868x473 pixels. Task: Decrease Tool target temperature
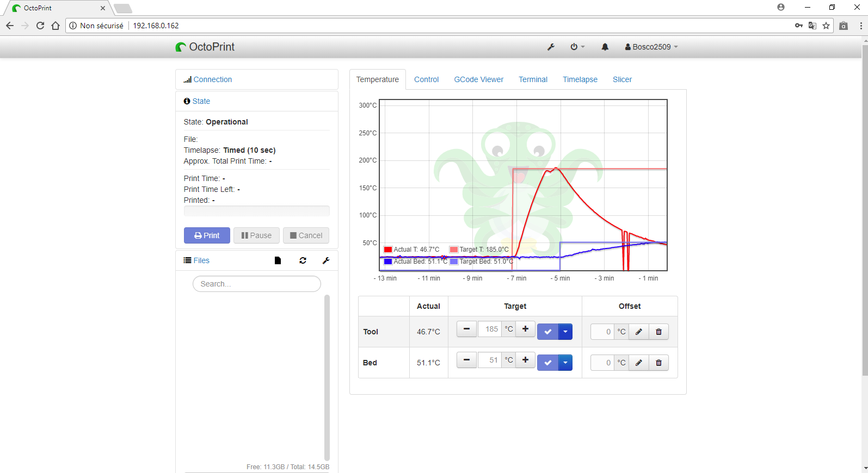pos(466,329)
